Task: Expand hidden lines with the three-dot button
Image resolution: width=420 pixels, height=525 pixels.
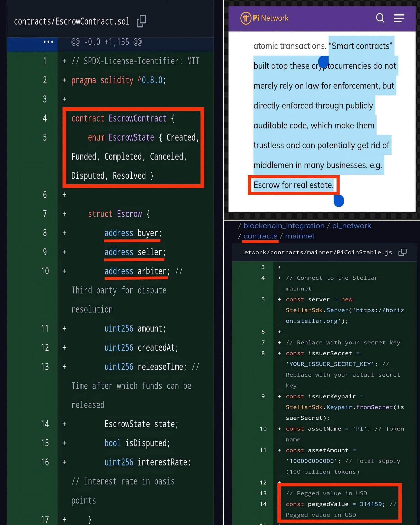Action: [x=48, y=42]
